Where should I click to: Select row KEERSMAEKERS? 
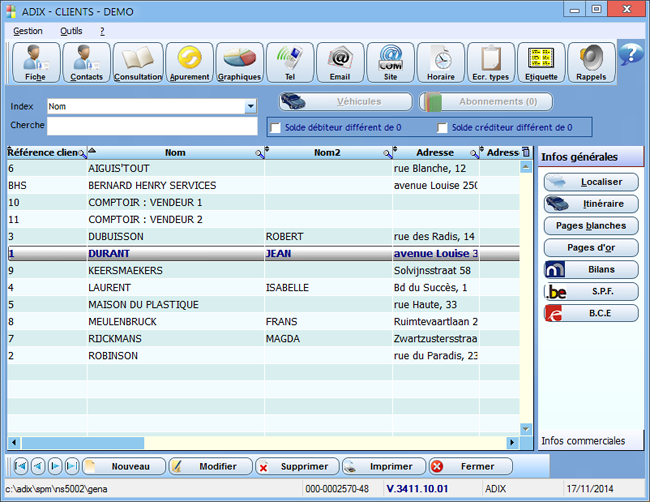click(x=263, y=270)
